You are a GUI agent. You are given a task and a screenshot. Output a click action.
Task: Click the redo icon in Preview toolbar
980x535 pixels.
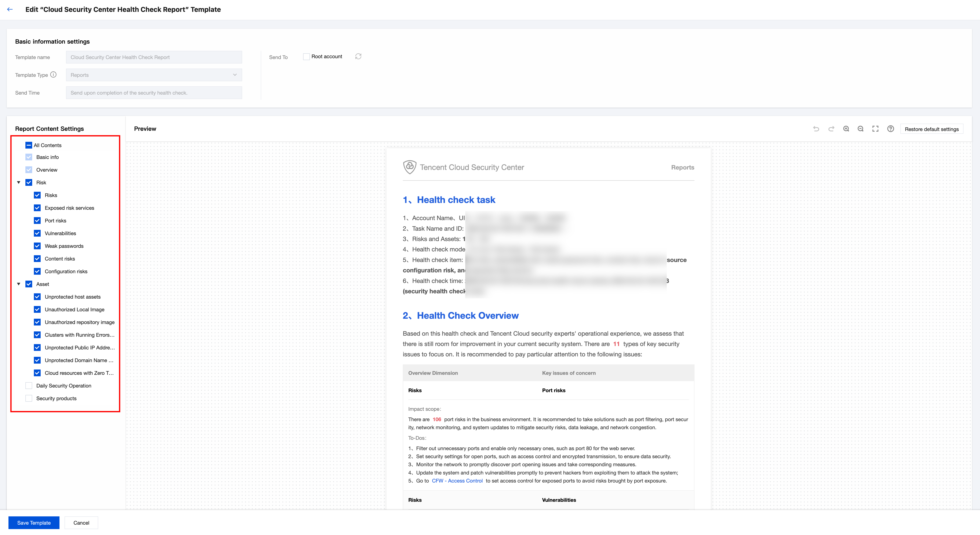click(831, 129)
